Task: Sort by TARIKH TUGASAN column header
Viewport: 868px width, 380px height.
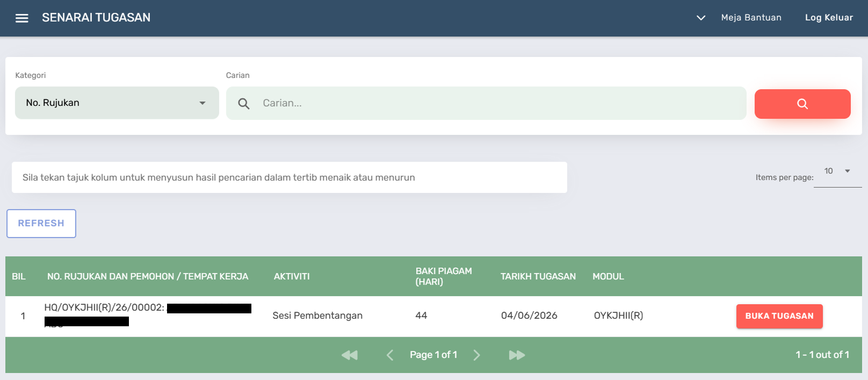Action: click(538, 276)
